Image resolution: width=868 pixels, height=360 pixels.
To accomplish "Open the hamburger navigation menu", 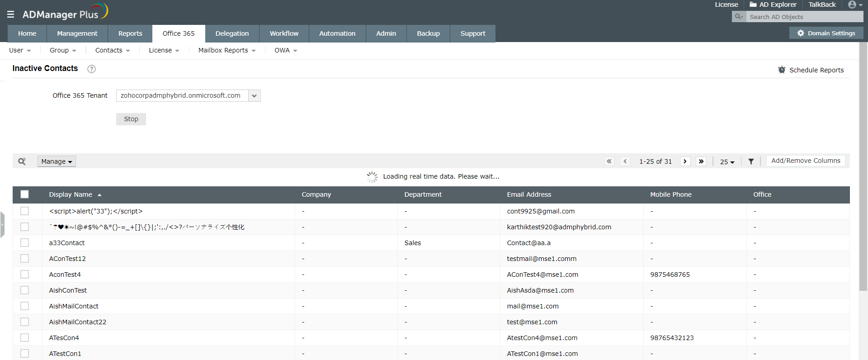I will tap(11, 14).
